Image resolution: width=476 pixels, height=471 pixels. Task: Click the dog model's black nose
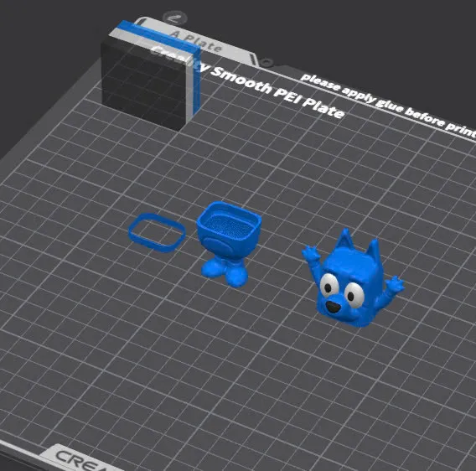click(x=334, y=307)
